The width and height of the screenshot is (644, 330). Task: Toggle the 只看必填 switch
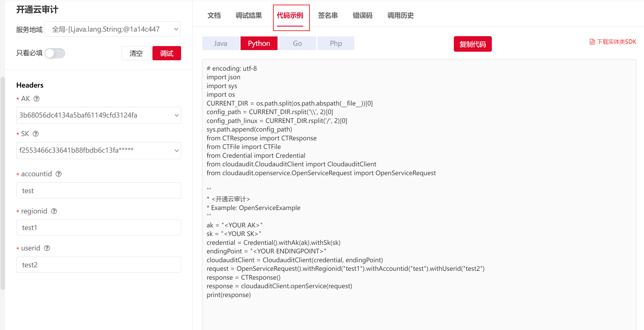55,53
